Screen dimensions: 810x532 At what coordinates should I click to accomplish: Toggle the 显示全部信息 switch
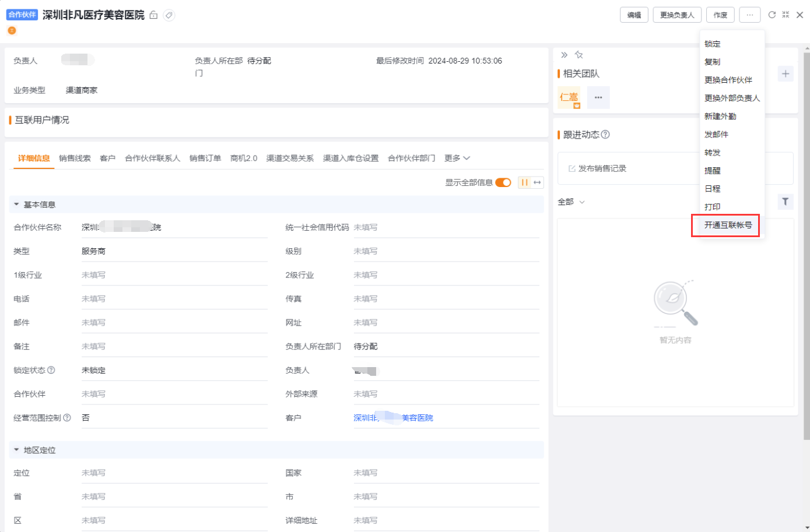click(503, 182)
